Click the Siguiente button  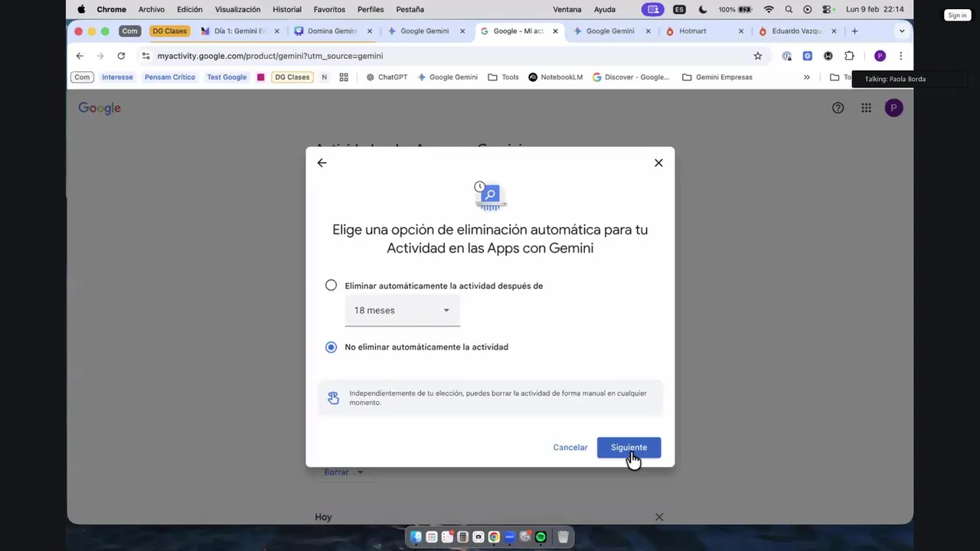(629, 448)
